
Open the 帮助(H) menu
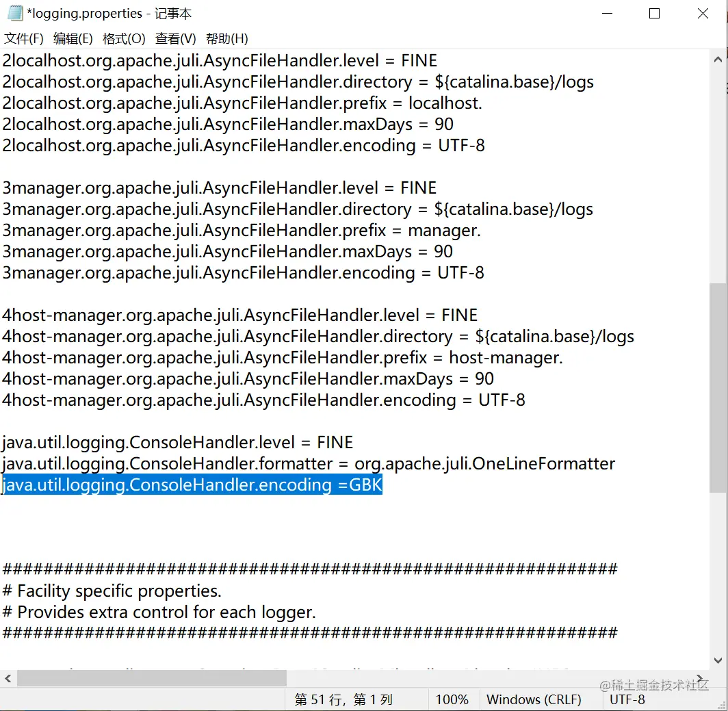227,38
